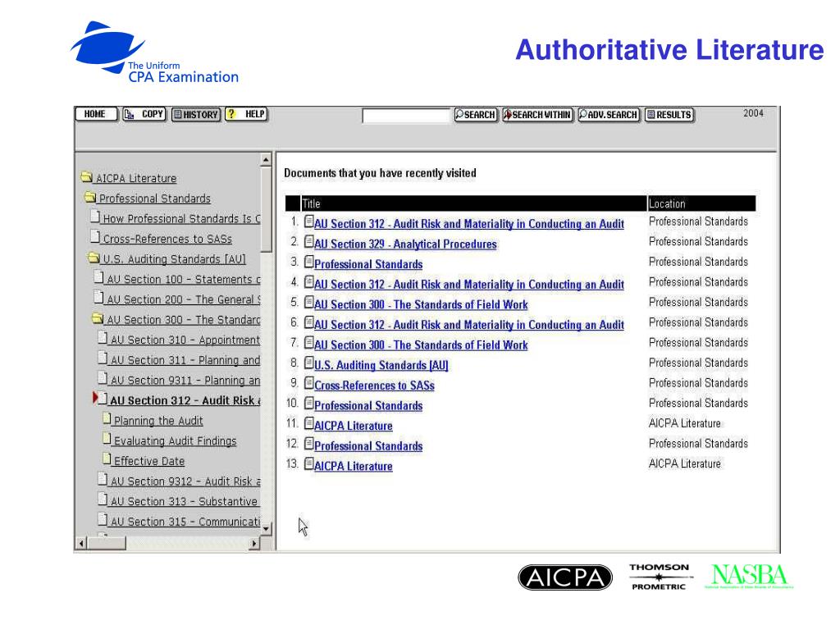The width and height of the screenshot is (840, 630).
Task: Click the document icon beside Evaluating Audit Findings
Action: (x=107, y=439)
